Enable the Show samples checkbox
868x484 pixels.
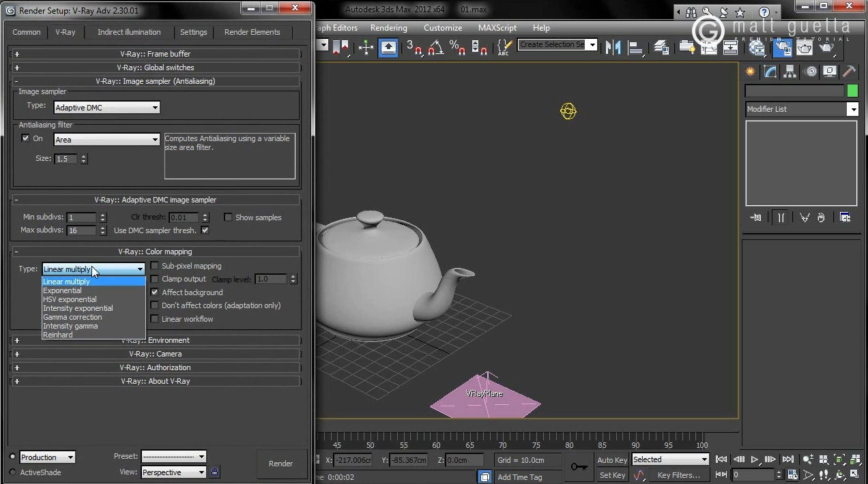pyautogui.click(x=229, y=217)
